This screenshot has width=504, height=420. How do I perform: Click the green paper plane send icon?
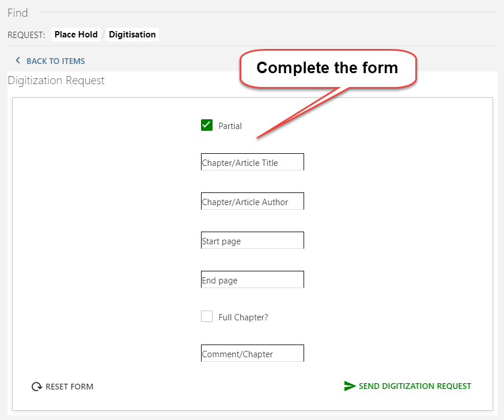[x=350, y=386]
